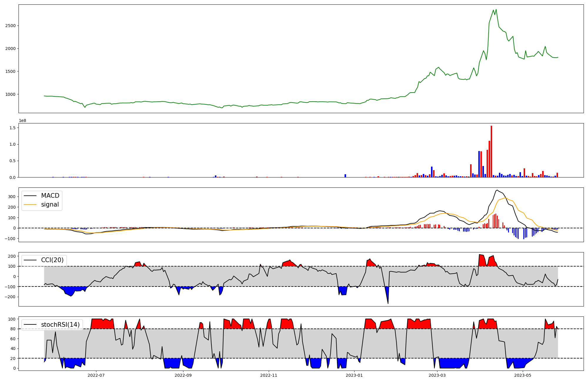Viewport: 588px width, 382px height.
Task: Click the 2500 price axis label
Action: click(11, 26)
